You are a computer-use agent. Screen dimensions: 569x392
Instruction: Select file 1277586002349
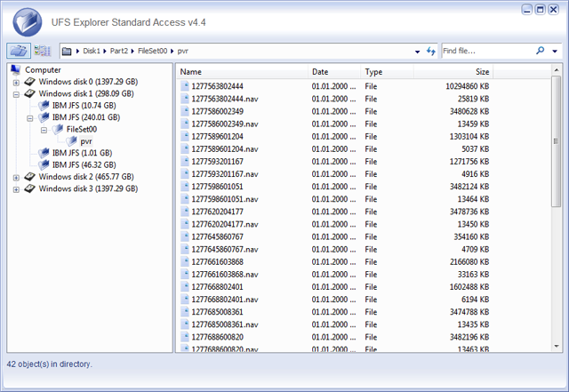pyautogui.click(x=217, y=111)
